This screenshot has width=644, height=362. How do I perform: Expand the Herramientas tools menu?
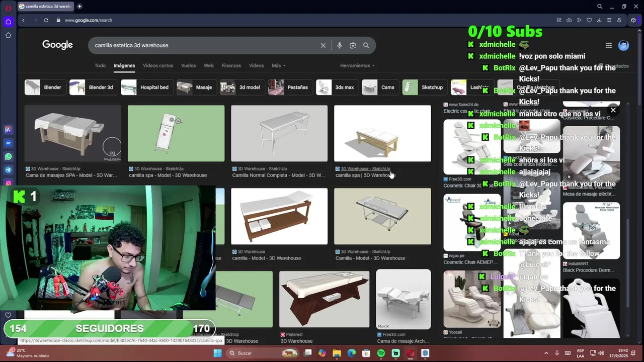(357, 65)
